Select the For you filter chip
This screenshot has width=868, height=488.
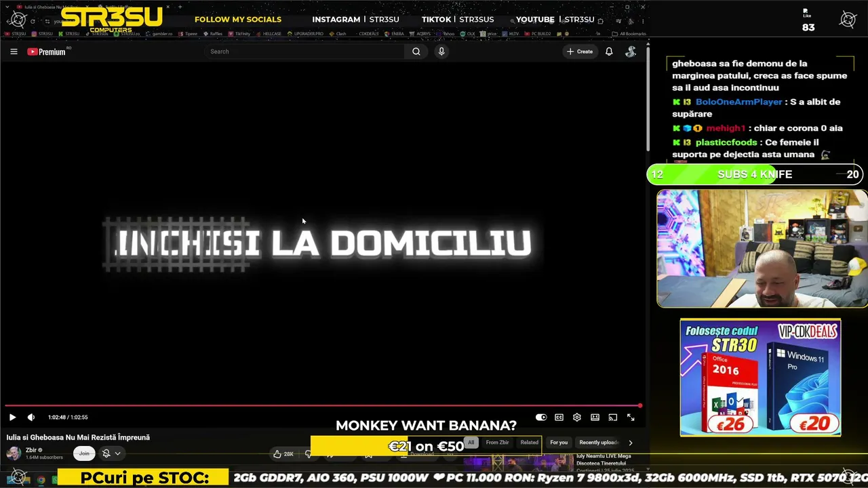(559, 443)
